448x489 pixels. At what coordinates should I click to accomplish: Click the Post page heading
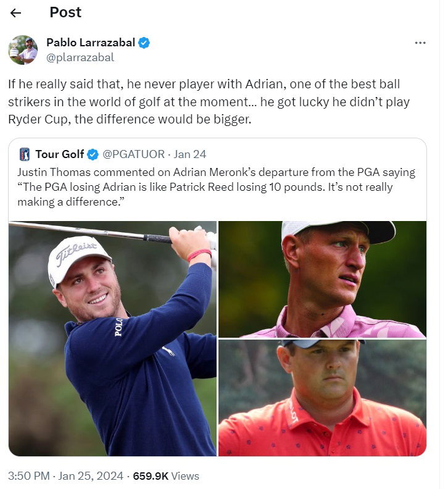[65, 12]
